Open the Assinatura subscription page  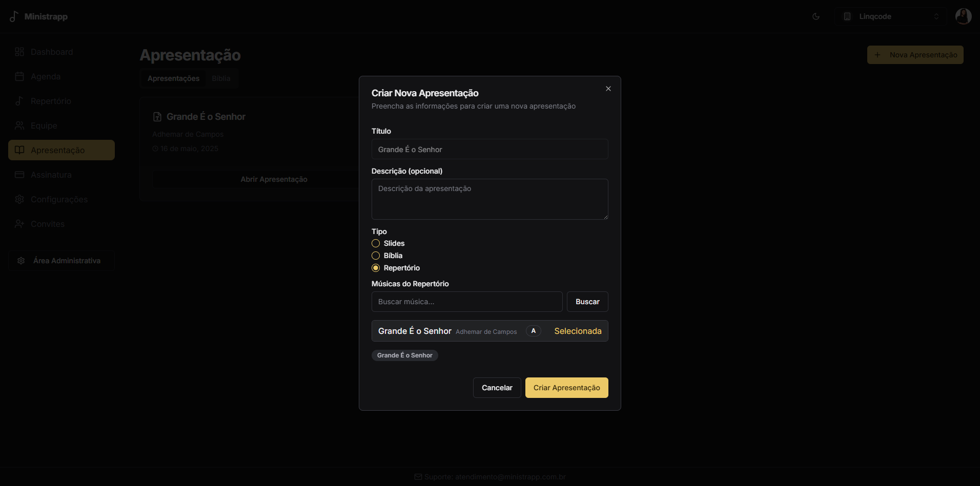click(50, 175)
